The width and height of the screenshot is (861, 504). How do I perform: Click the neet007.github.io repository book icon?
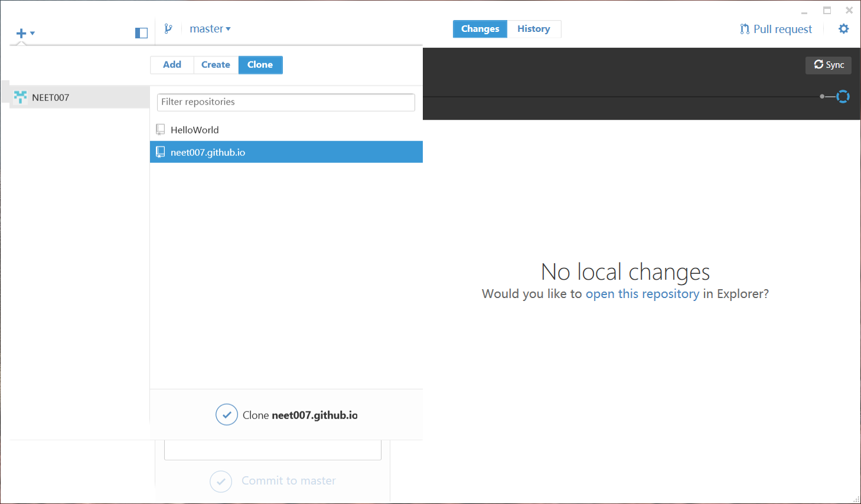(x=160, y=152)
